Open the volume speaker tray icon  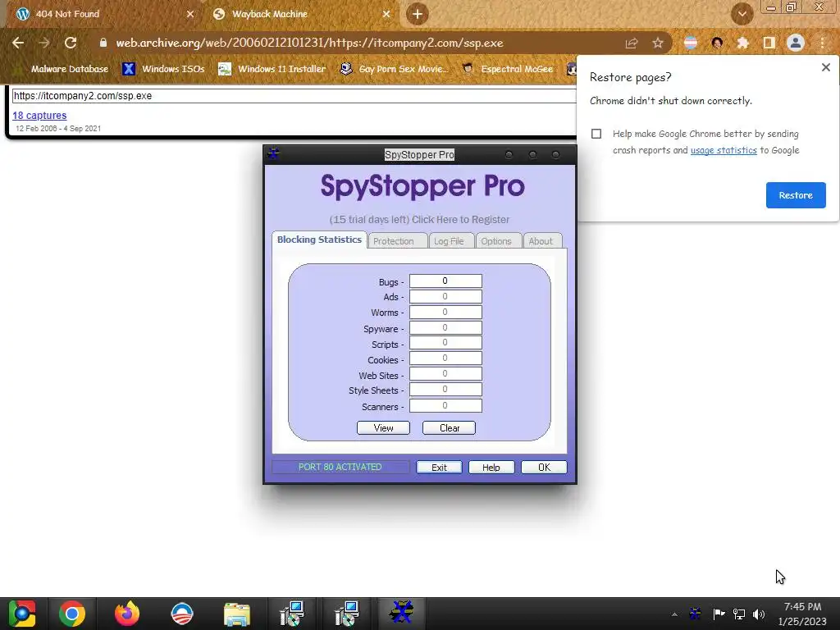759,614
